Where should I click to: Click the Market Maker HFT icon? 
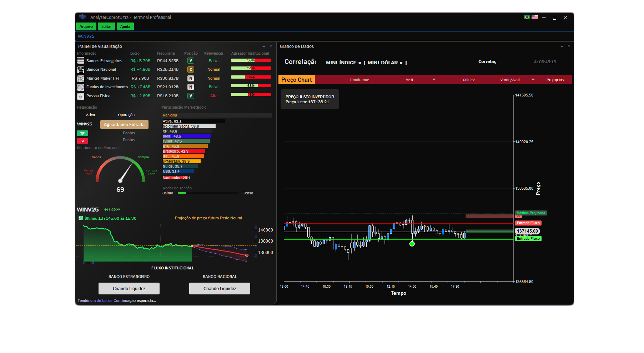coord(80,78)
